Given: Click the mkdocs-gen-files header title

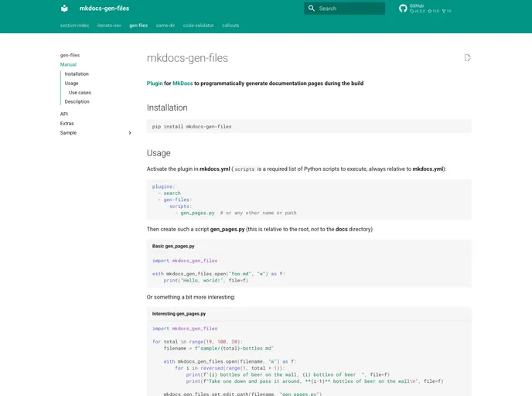Looking at the screenshot, I should click(104, 9).
